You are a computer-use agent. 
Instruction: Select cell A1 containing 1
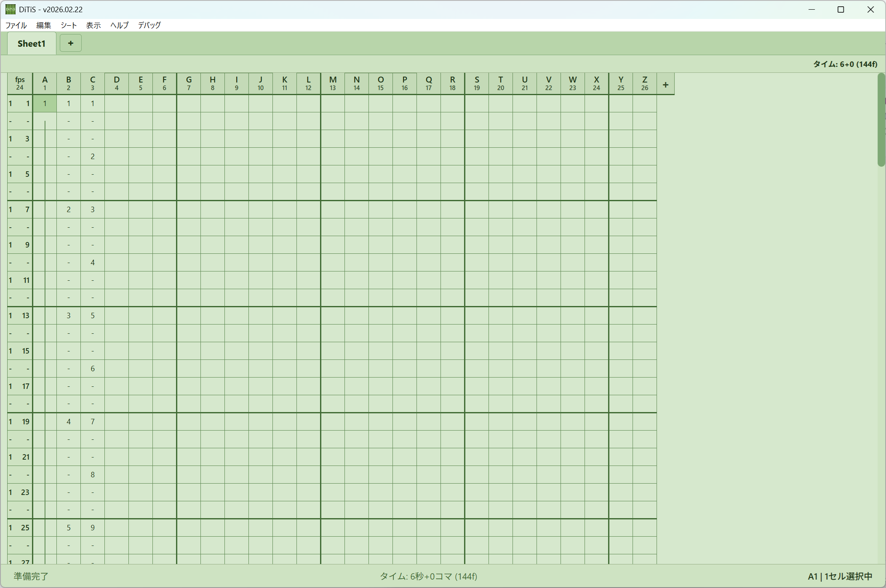click(x=45, y=104)
